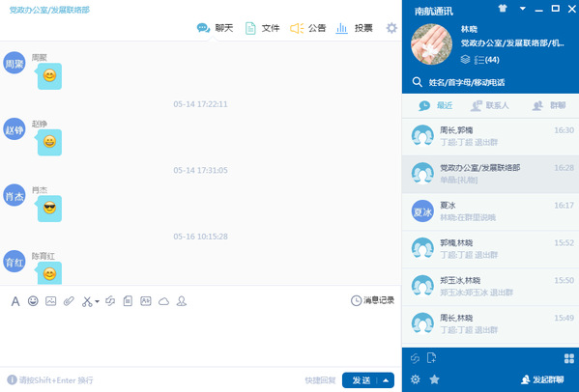Insert a picture using the image icon
The image size is (579, 392).
coord(51,301)
